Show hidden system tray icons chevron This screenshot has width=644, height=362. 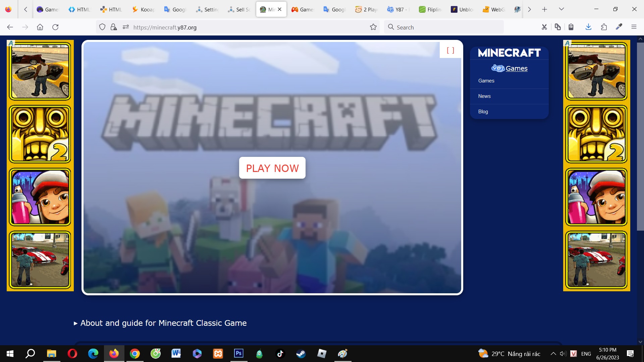coord(553,354)
